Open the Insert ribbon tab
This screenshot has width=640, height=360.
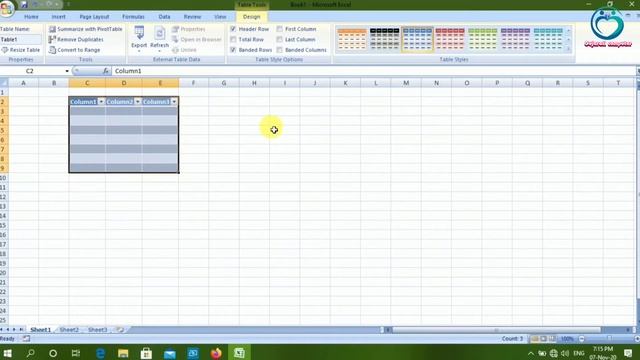[58, 17]
